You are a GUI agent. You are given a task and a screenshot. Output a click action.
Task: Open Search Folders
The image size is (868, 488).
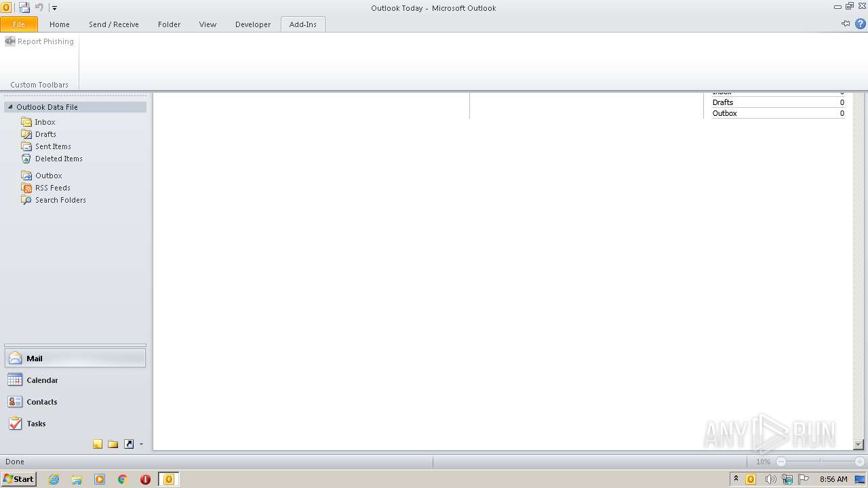tap(60, 200)
